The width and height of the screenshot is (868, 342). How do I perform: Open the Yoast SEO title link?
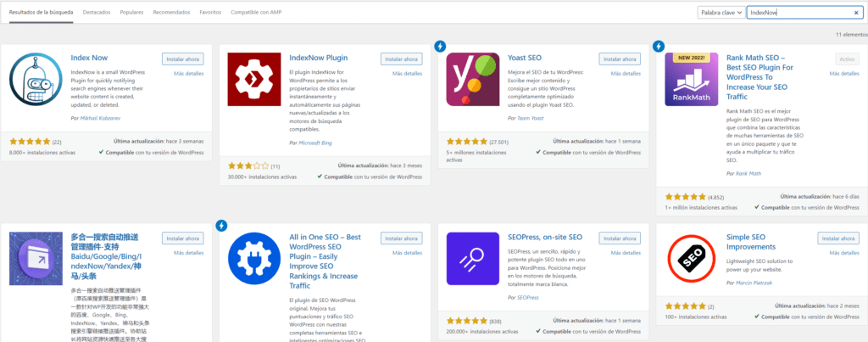524,58
